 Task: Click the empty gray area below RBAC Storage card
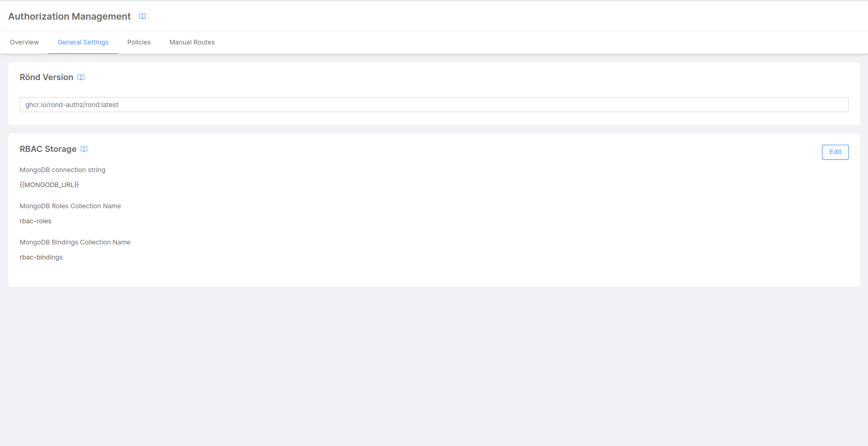coord(434,366)
